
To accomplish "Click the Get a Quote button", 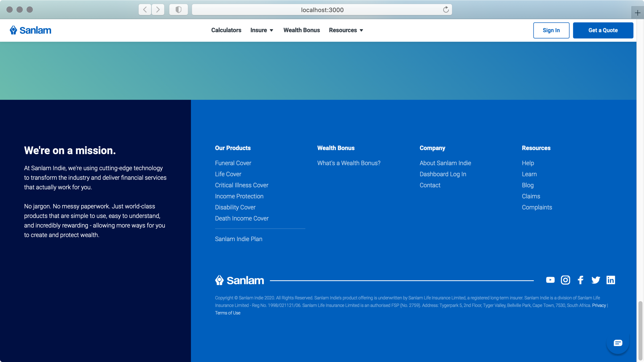I will point(603,30).
